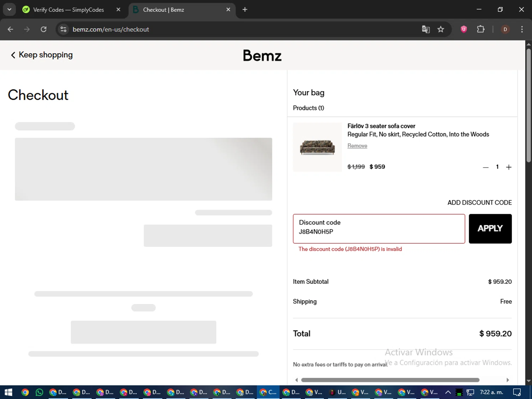Minimize the browser window
This screenshot has height=399, width=532.
(479, 10)
